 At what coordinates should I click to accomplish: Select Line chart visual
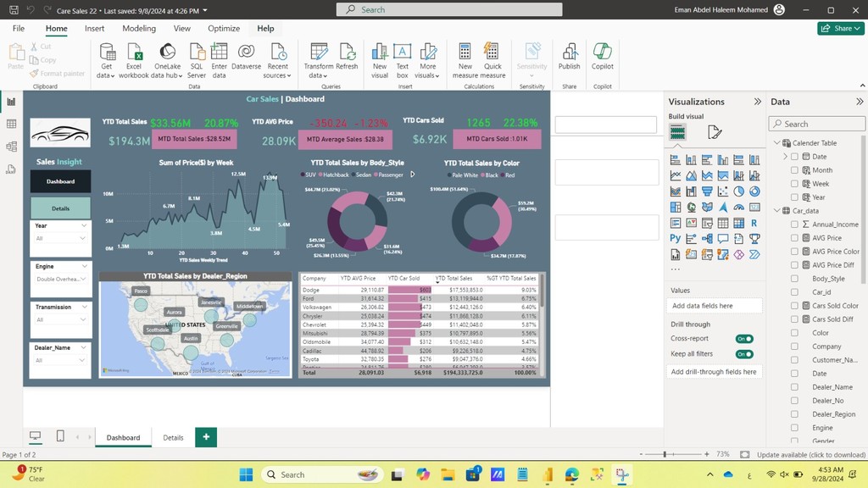[x=676, y=176]
